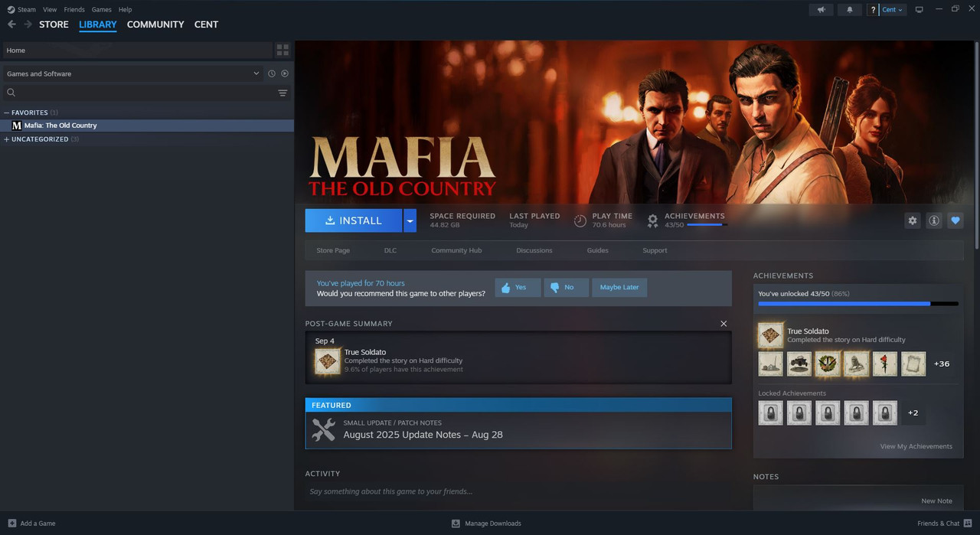Open August 2025 Update Notes
The height and width of the screenshot is (535, 980).
pos(423,435)
